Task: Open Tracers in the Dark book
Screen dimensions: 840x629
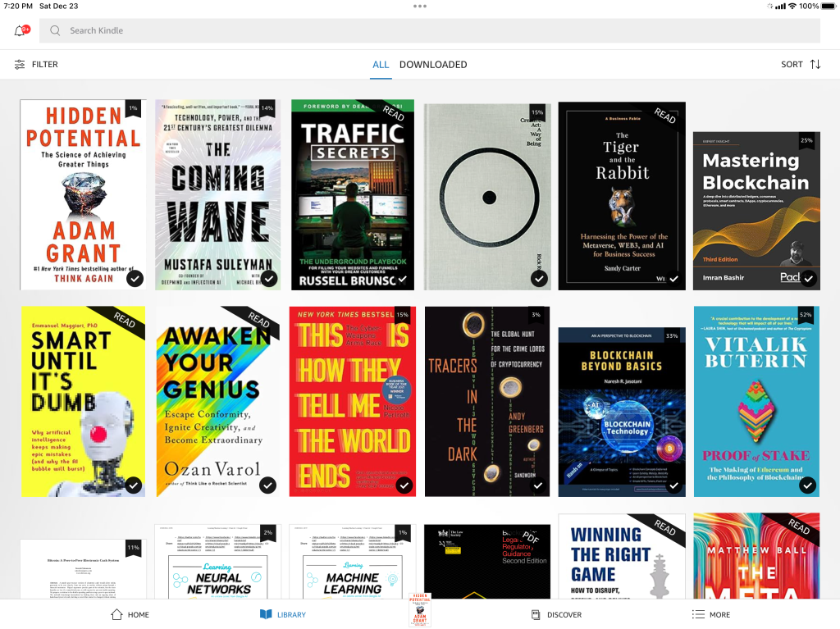Action: click(x=487, y=402)
